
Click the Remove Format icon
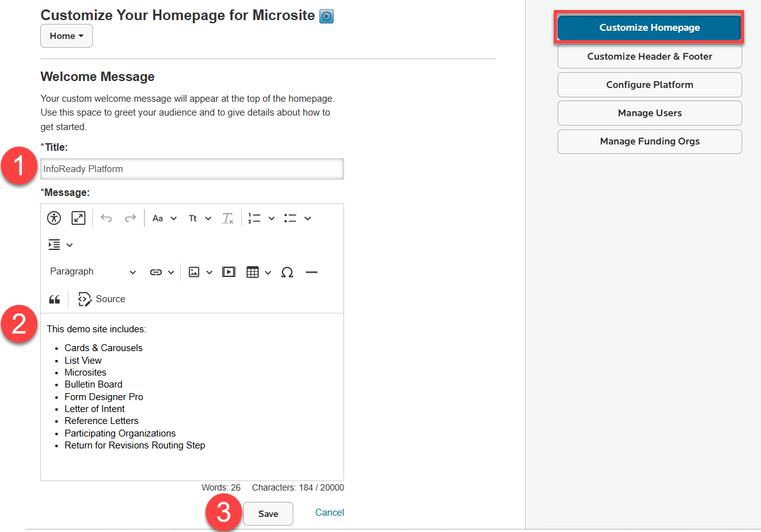coord(227,218)
